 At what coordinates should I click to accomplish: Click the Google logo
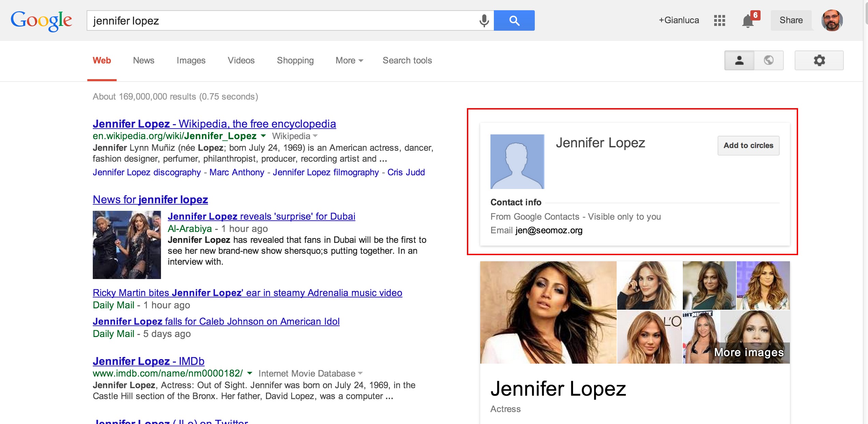pyautogui.click(x=41, y=20)
